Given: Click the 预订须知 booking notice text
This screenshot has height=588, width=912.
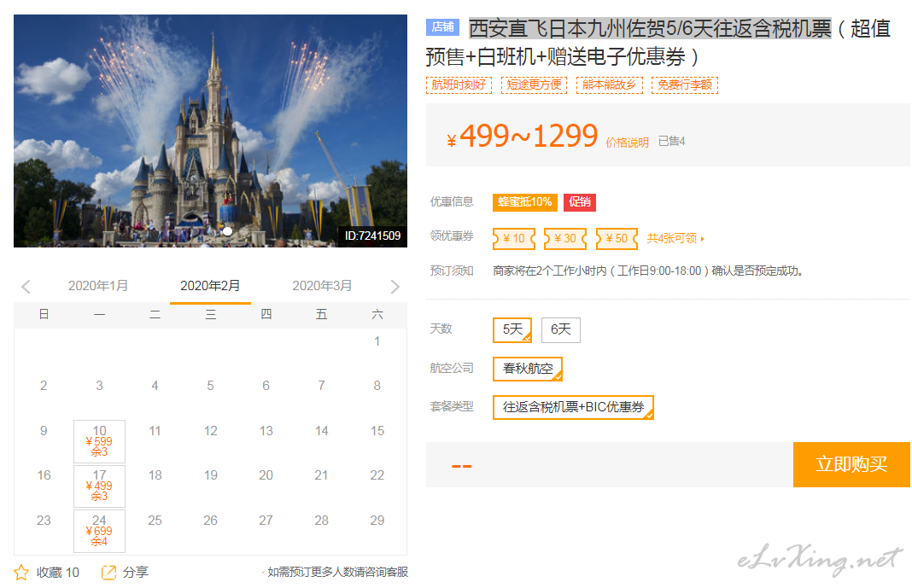Looking at the screenshot, I should point(452,271).
